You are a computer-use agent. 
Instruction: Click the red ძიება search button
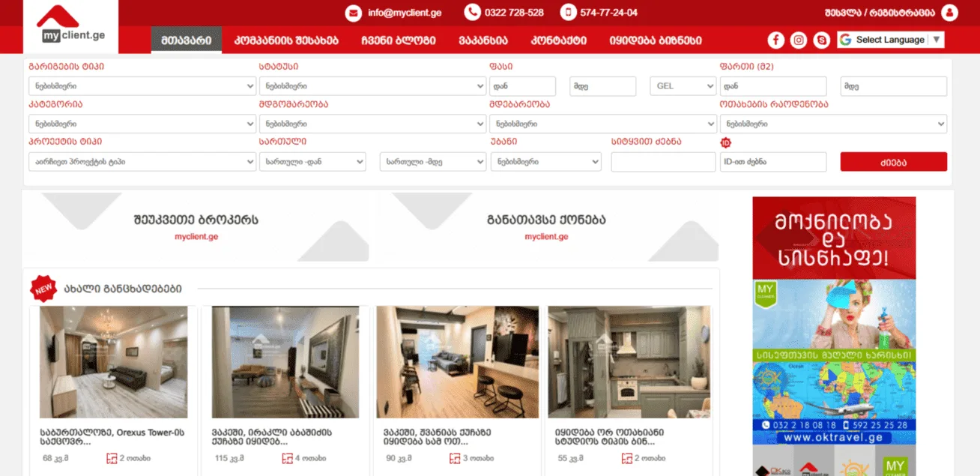click(894, 162)
